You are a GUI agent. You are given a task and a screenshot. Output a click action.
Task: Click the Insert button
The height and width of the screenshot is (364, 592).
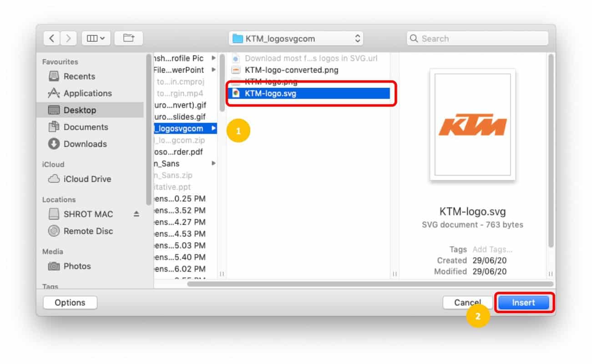point(523,302)
